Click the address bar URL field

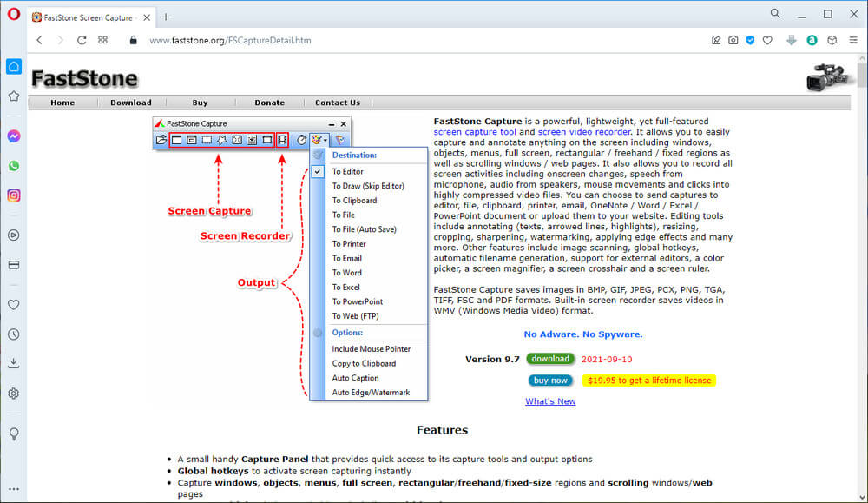[230, 41]
